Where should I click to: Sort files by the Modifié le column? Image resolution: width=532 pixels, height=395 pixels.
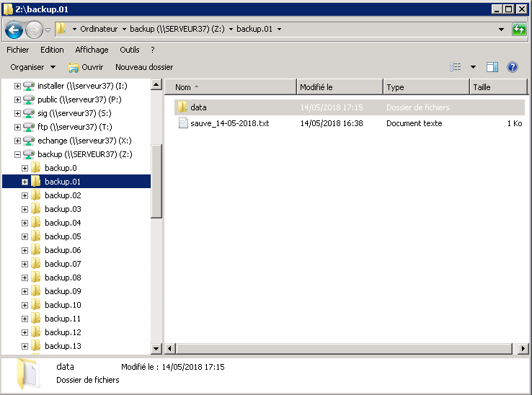click(339, 87)
